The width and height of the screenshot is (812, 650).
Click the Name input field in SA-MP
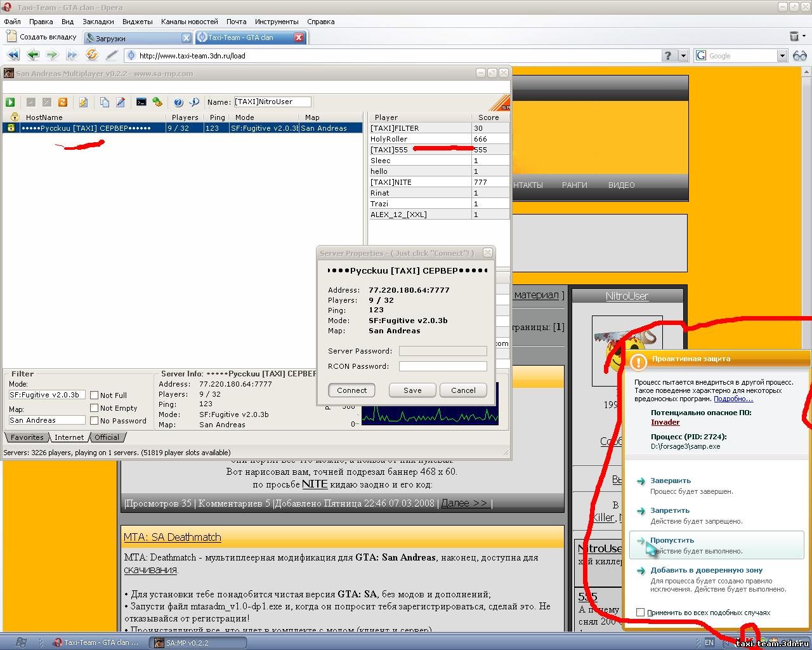pyautogui.click(x=272, y=102)
